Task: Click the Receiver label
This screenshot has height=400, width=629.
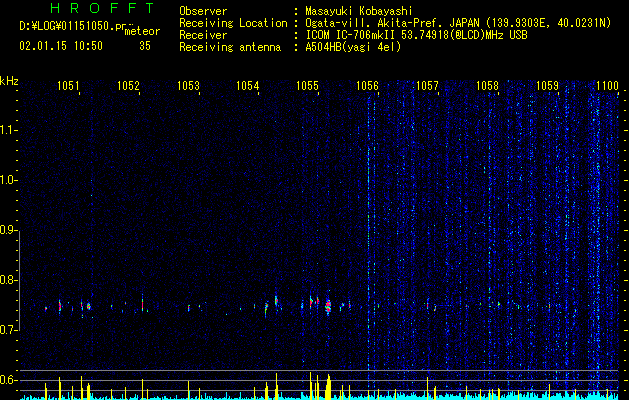Action: pyautogui.click(x=203, y=35)
